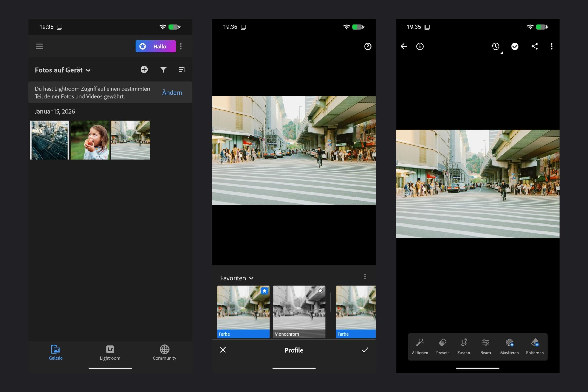Open the filter funnel icon
This screenshot has height=392, width=588.
point(163,70)
